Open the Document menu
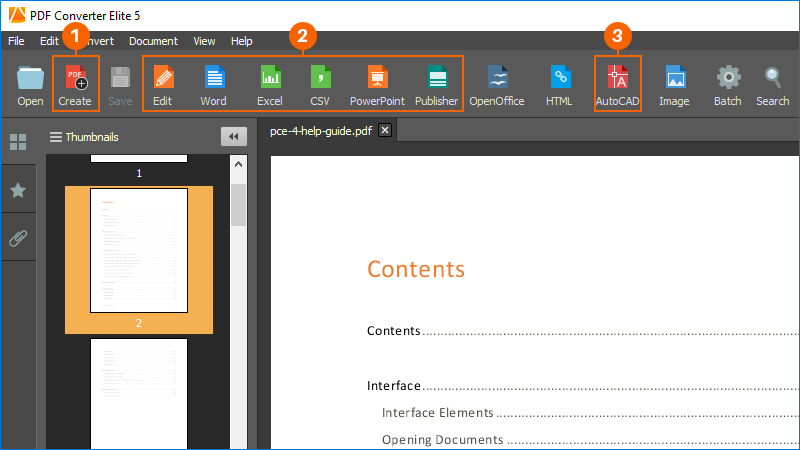Image resolution: width=800 pixels, height=450 pixels. (x=153, y=41)
